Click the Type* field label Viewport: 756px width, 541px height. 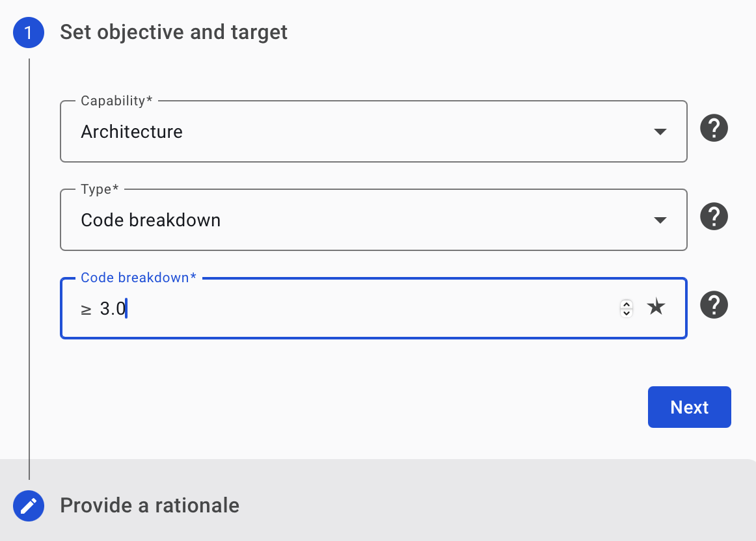tap(100, 189)
